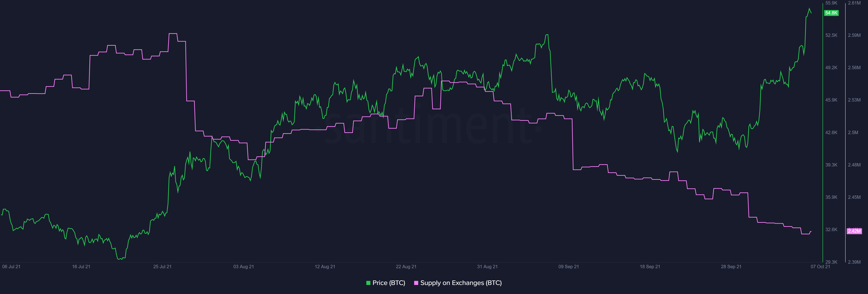Click the 07 Oct 21 date label
Viewport: 868px width, 294px height.
[x=820, y=267]
